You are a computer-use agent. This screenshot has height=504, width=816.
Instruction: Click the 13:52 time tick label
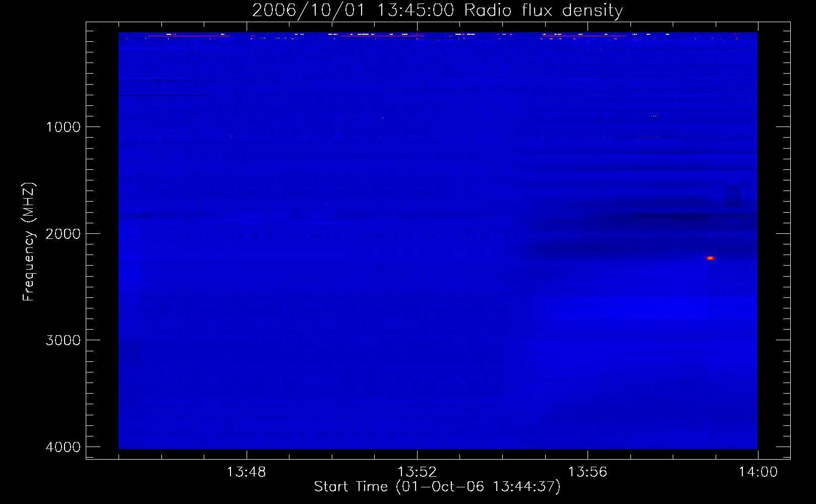tap(417, 472)
